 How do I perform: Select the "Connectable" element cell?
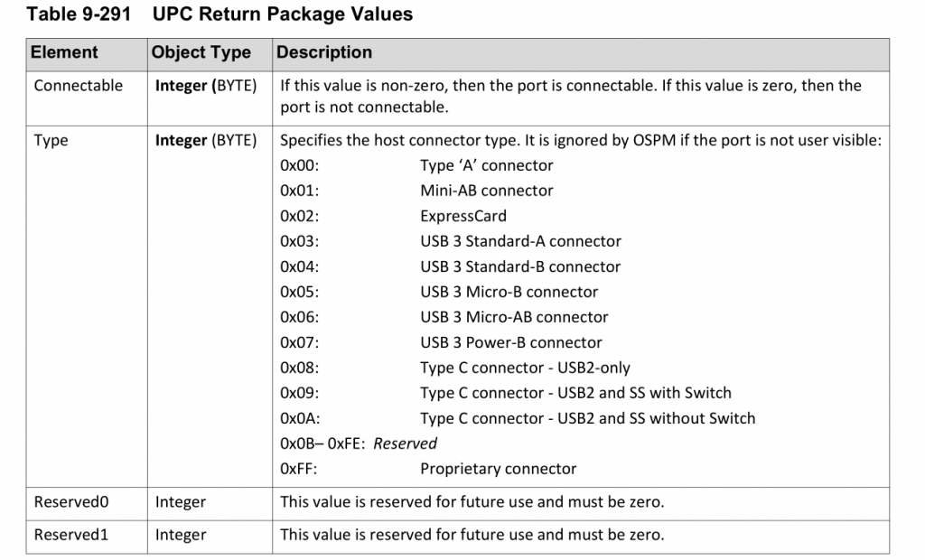(79, 86)
